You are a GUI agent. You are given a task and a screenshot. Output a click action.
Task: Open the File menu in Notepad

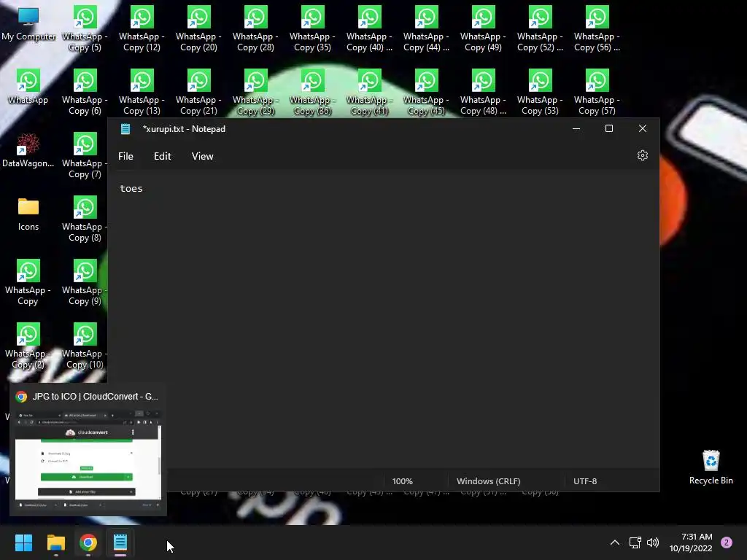click(x=125, y=156)
